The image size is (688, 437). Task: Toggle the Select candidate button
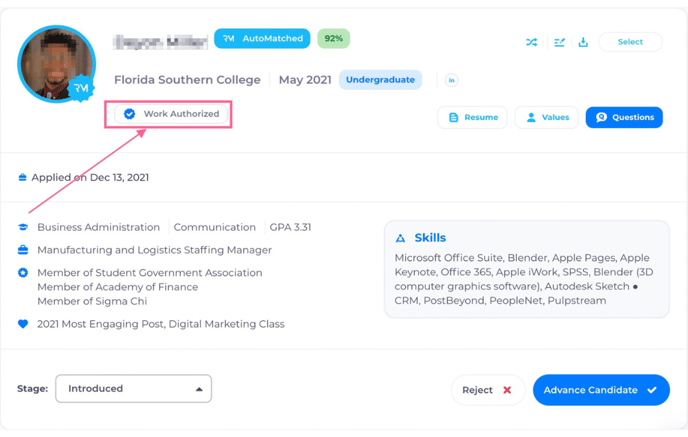(x=630, y=42)
